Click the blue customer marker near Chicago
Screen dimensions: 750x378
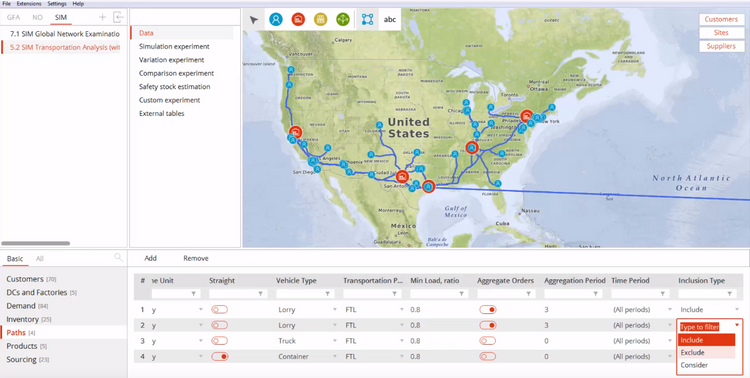(x=467, y=111)
